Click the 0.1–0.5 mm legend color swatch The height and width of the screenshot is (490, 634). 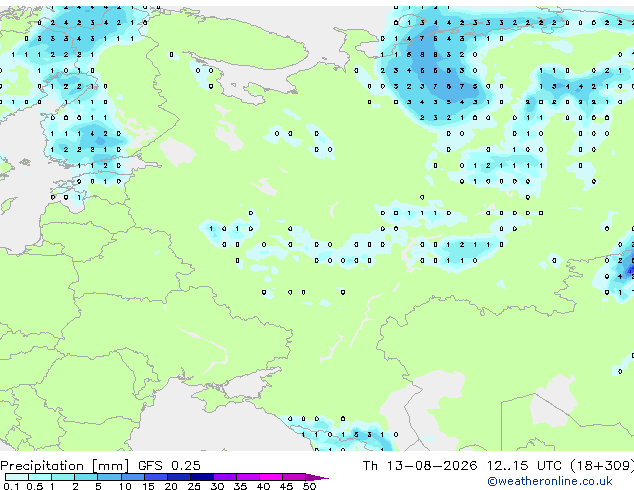17,477
